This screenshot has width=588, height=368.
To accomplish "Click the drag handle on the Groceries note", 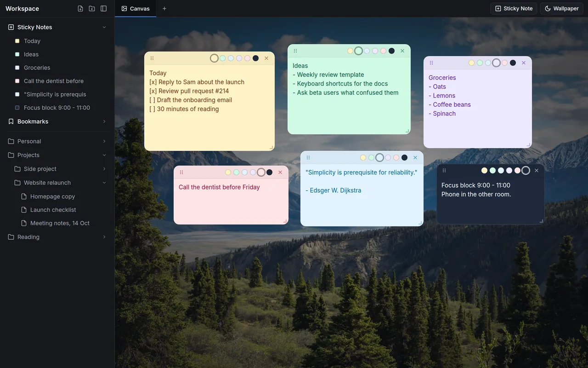I will 431,63.
